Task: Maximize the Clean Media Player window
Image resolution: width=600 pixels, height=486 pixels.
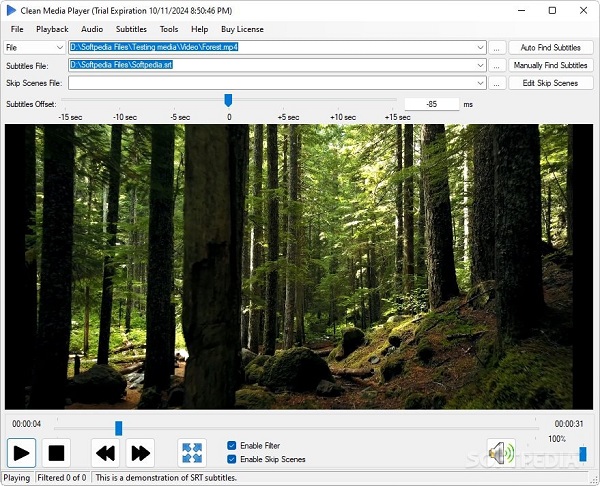Action: pyautogui.click(x=552, y=10)
